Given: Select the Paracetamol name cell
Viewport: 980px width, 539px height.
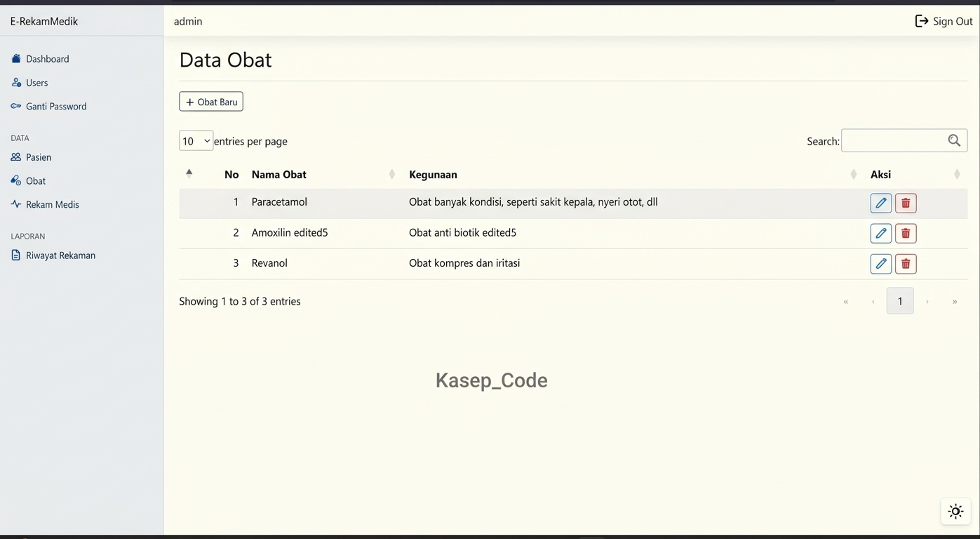Looking at the screenshot, I should pos(279,202).
